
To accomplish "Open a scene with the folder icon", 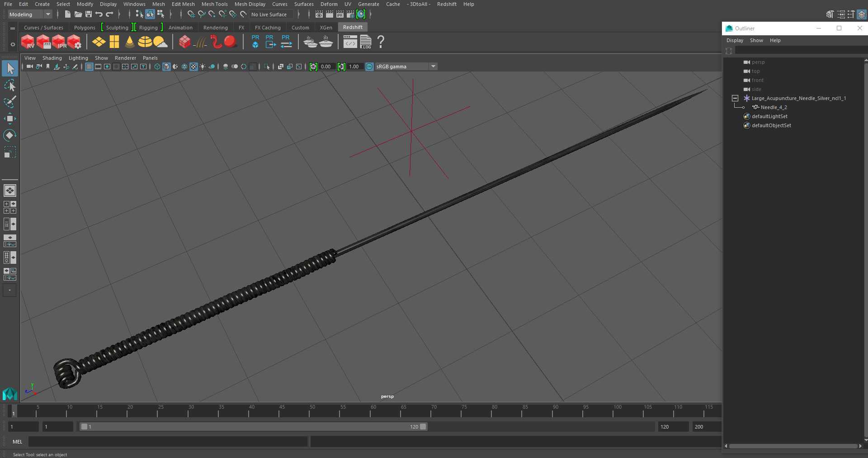I will pyautogui.click(x=78, y=14).
